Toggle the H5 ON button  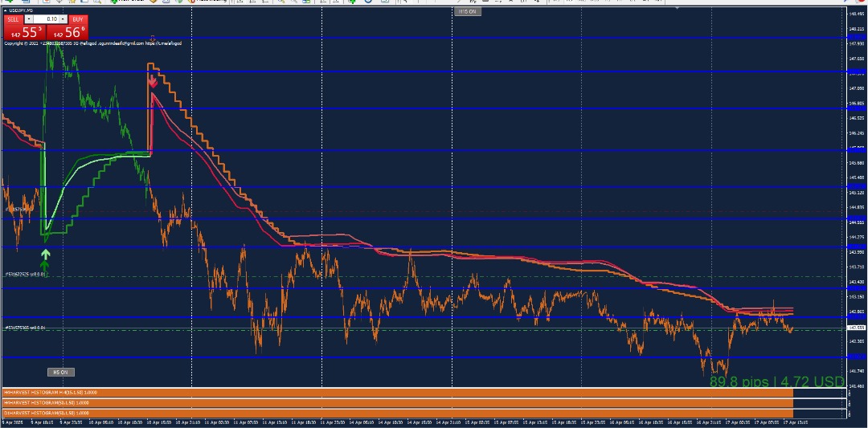(60, 372)
